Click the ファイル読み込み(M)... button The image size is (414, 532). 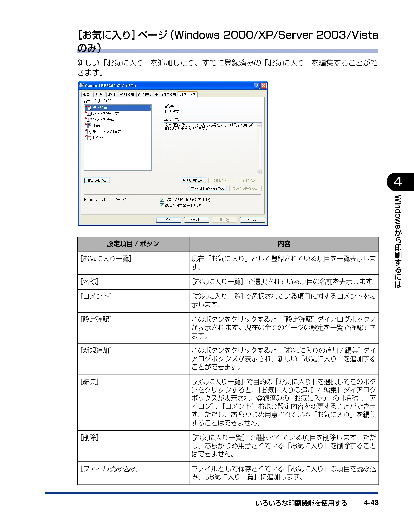pyautogui.click(x=208, y=189)
